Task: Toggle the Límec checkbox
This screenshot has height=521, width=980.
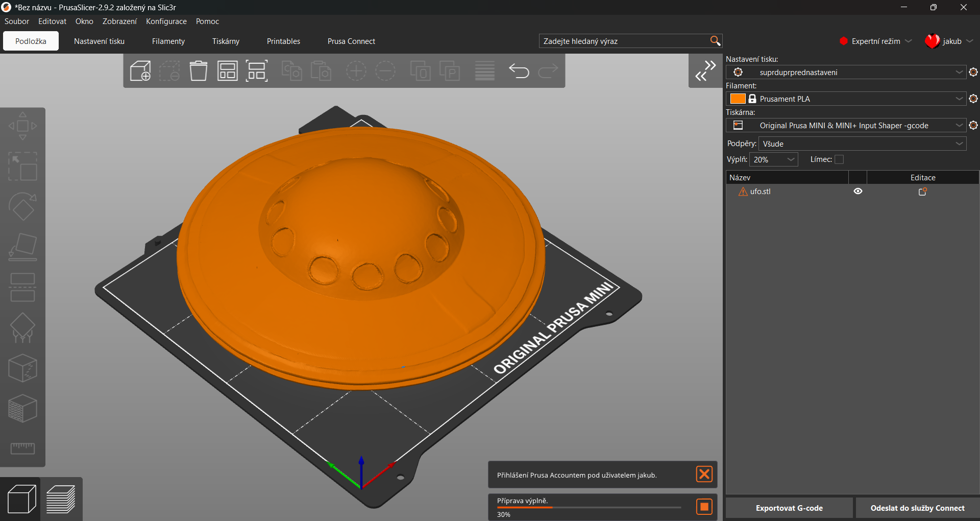Action: point(839,159)
